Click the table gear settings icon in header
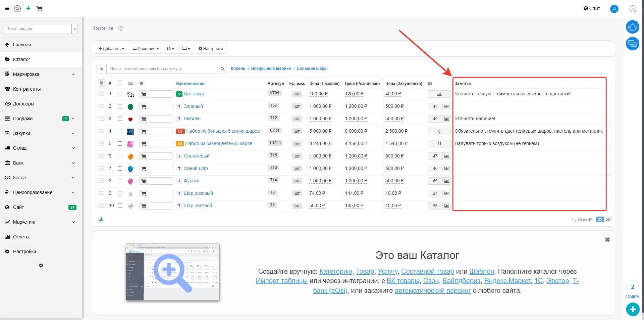The height and width of the screenshot is (320, 644). [101, 83]
